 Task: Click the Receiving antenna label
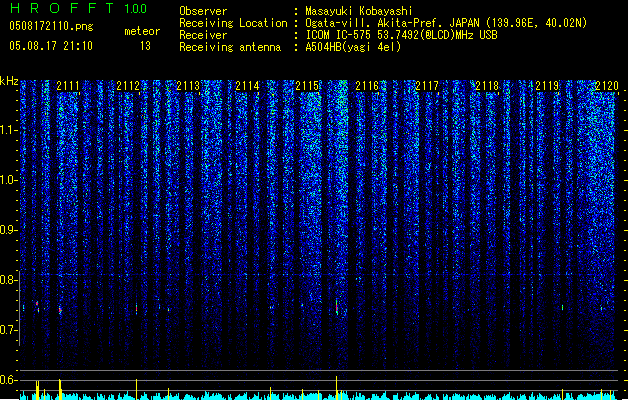(230, 47)
